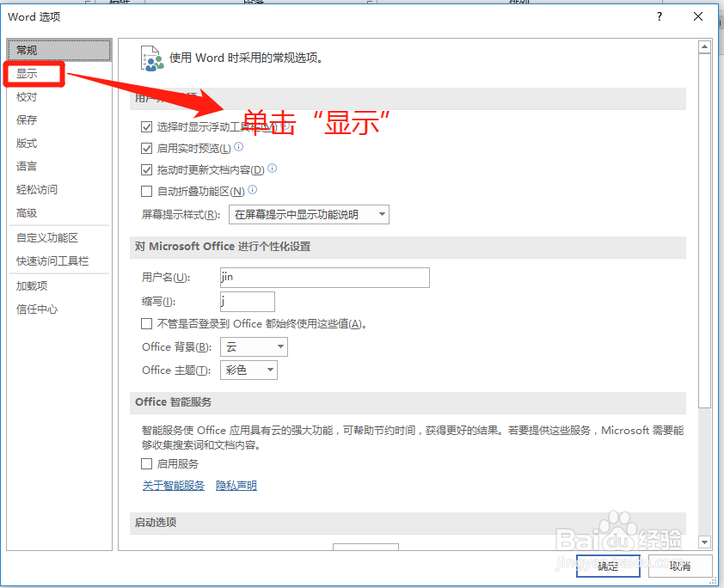Open the 信任中心 category
The image size is (724, 588).
tap(59, 309)
